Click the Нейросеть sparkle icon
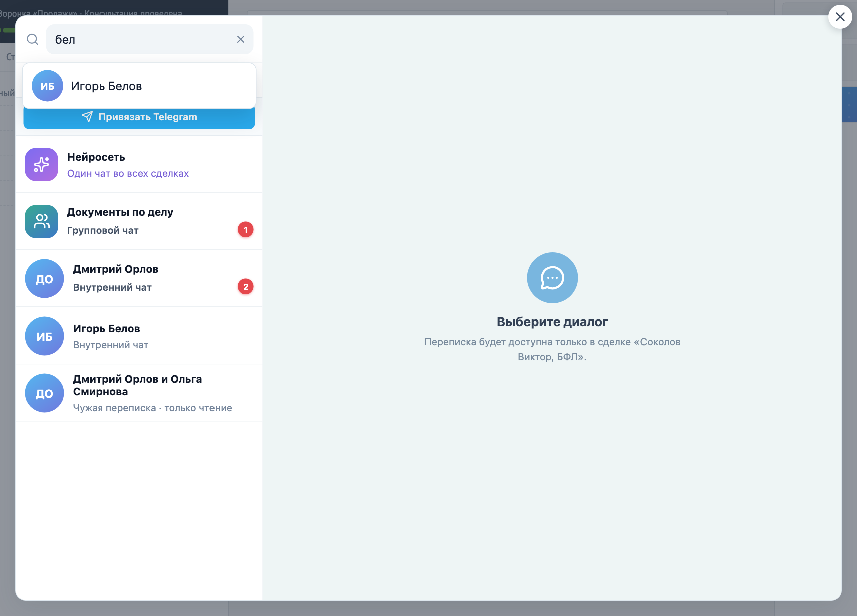857x616 pixels. [42, 164]
